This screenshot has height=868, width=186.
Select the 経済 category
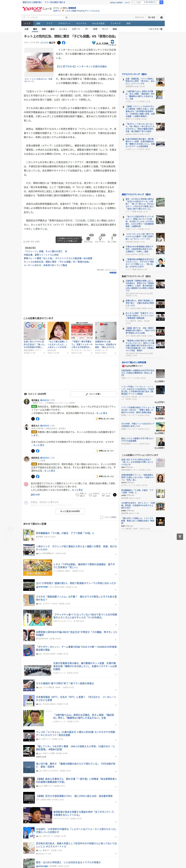coord(52,29)
